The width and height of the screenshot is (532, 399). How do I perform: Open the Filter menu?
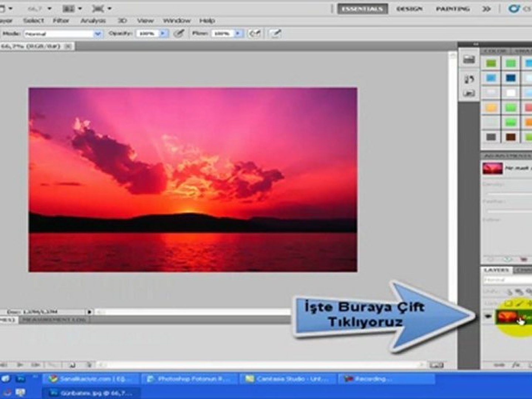click(x=61, y=21)
